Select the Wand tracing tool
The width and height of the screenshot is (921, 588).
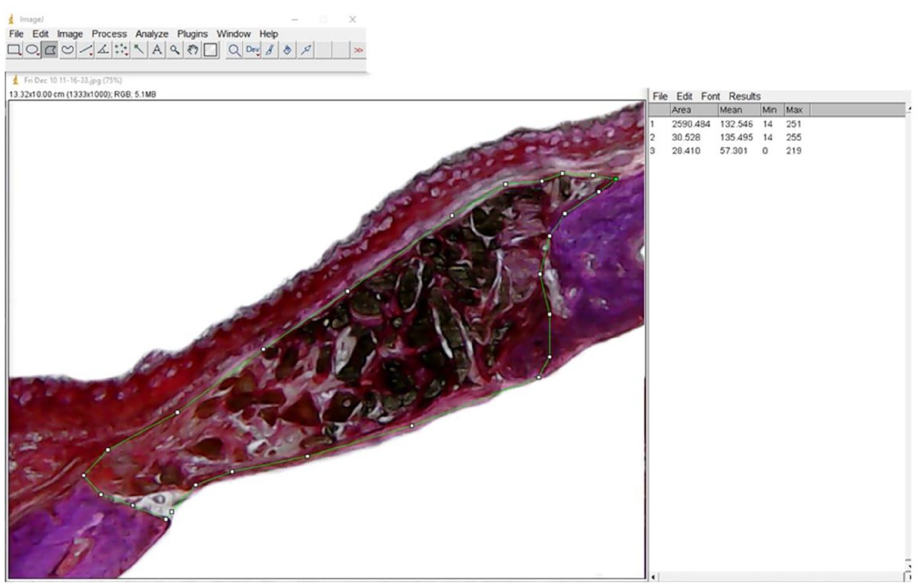139,50
